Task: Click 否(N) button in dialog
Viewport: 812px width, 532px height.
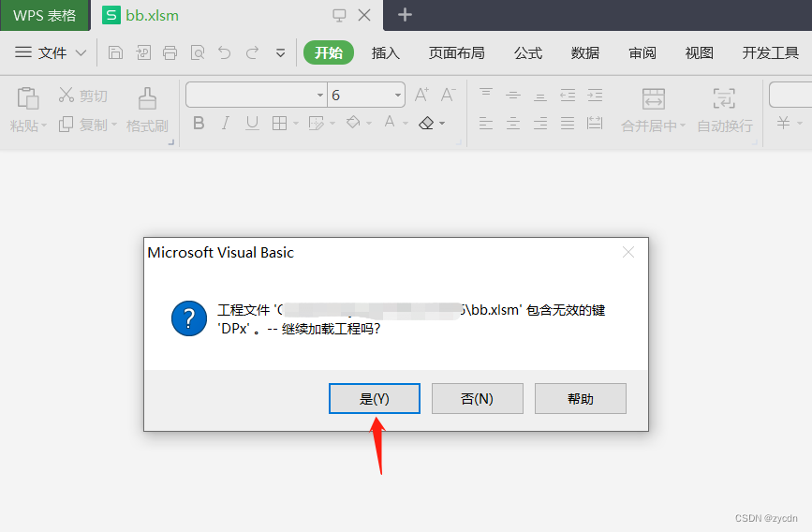Action: coord(477,398)
